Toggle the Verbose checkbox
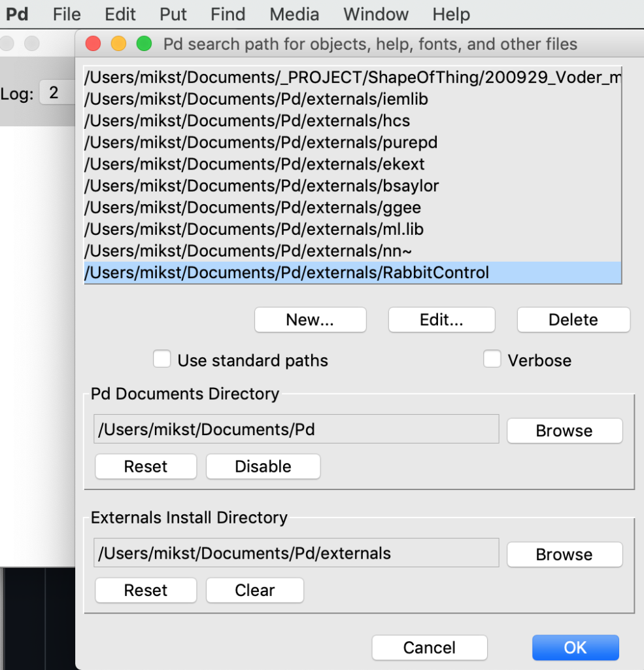This screenshot has width=644, height=670. [492, 359]
